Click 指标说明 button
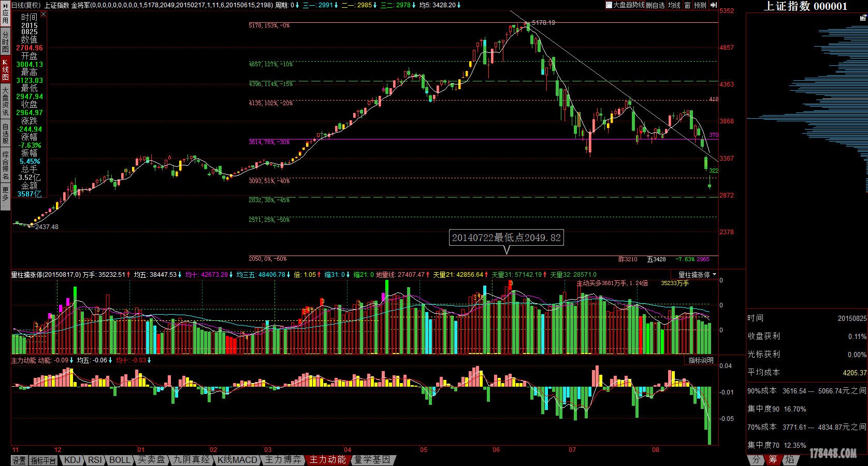The image size is (868, 466). point(701,360)
